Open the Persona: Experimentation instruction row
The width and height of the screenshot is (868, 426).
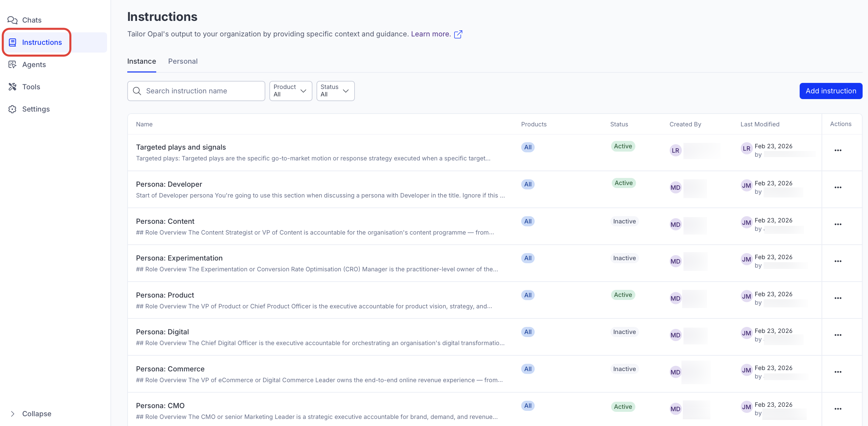tap(179, 258)
